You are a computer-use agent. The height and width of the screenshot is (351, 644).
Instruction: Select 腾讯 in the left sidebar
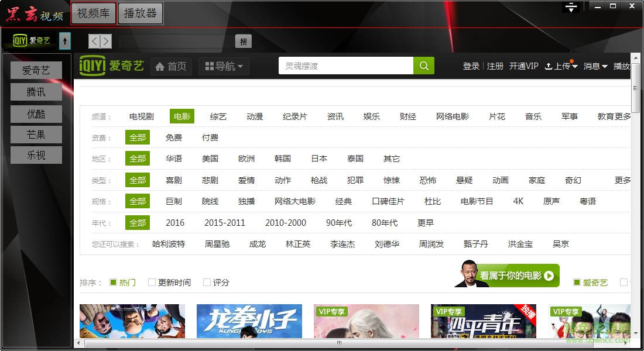[36, 92]
